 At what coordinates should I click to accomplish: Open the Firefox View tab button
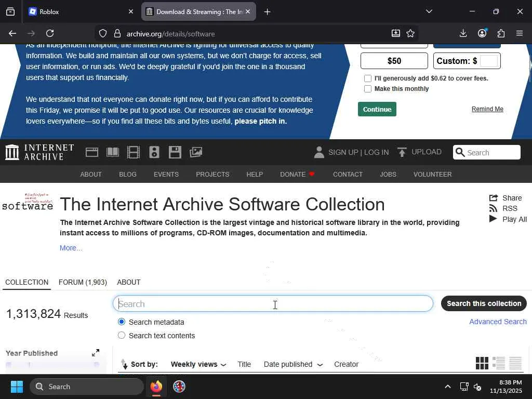10,11
